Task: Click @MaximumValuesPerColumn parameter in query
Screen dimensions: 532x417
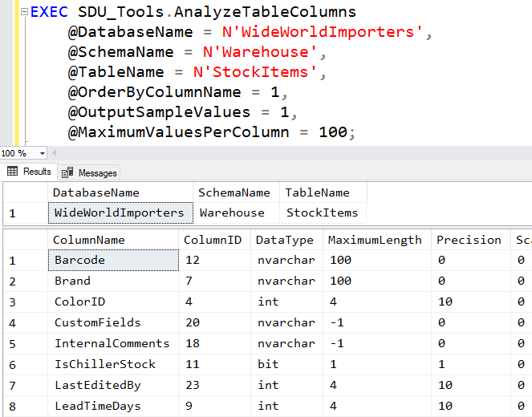Action: click(x=178, y=132)
